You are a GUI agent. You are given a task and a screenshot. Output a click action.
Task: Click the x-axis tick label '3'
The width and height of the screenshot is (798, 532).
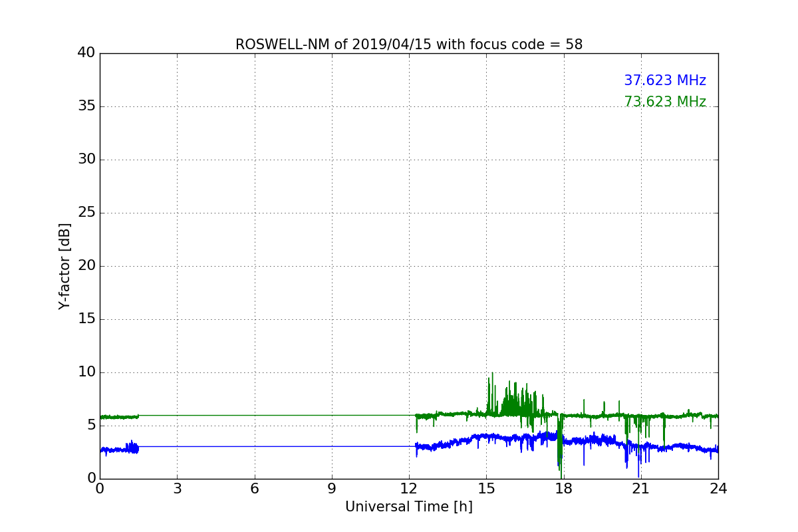pos(177,489)
